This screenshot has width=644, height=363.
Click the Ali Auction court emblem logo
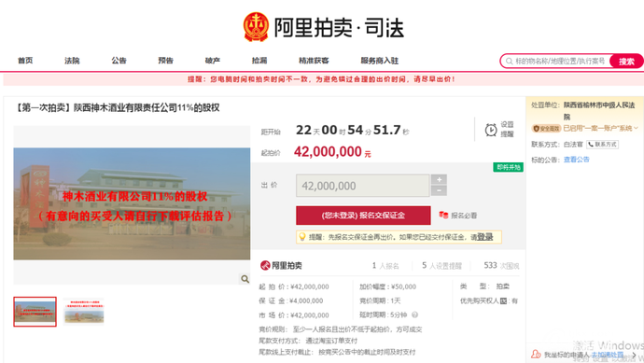[256, 27]
